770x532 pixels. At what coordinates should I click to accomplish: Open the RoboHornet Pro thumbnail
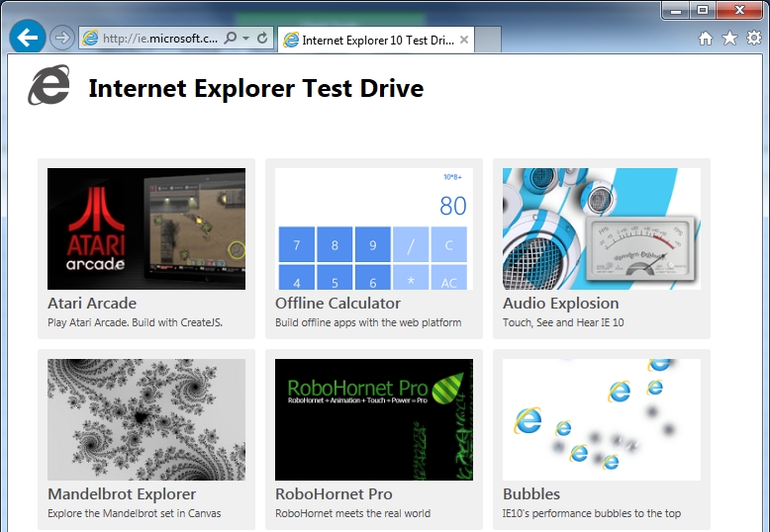pyautogui.click(x=374, y=419)
